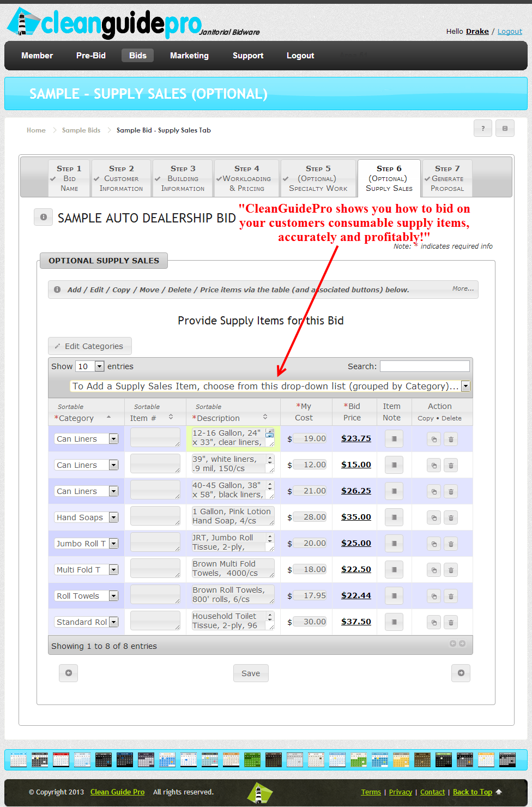Delete the $15.00 can liners row

(451, 465)
